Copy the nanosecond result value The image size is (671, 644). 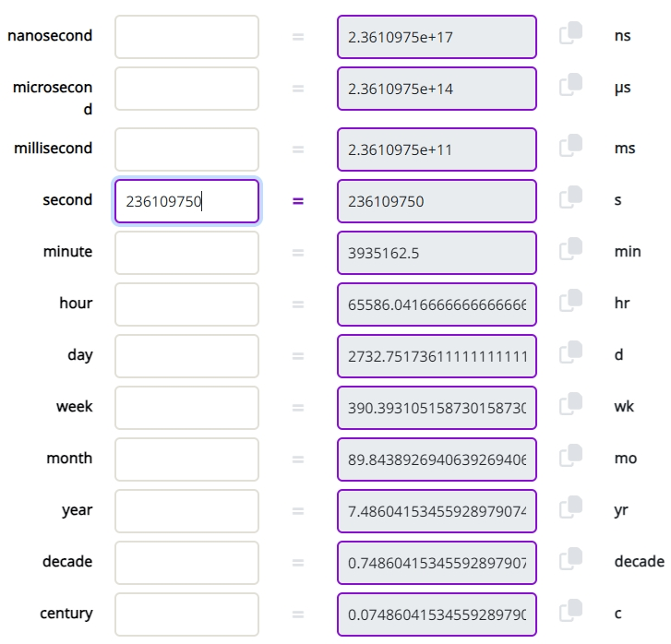[571, 33]
